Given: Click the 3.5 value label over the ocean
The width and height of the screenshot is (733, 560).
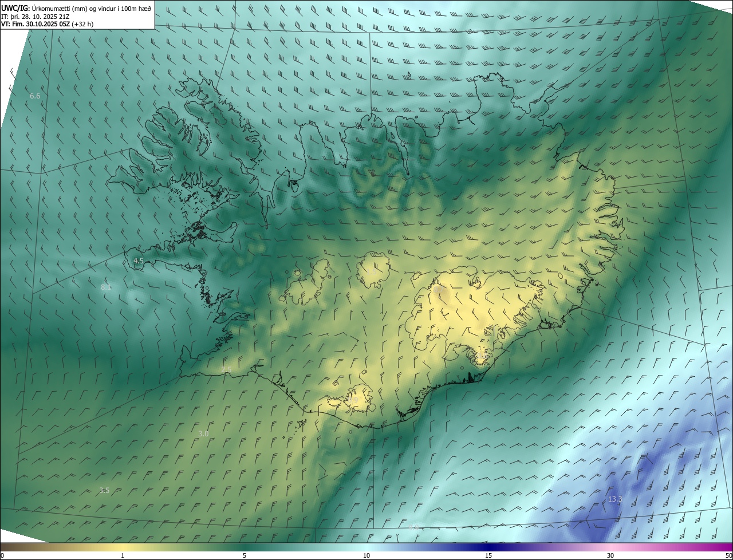Looking at the screenshot, I should (104, 491).
